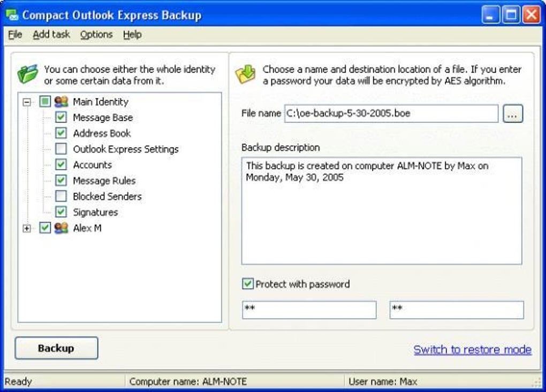Click the 'File name' label

[261, 113]
